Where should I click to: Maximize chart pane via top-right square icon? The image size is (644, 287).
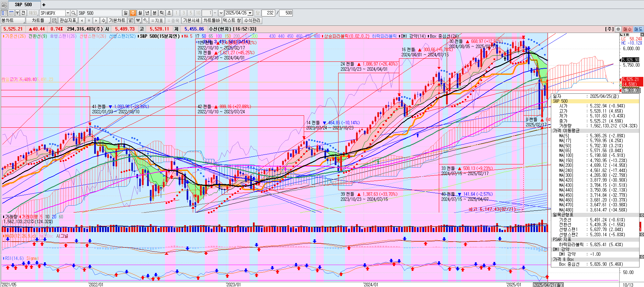pyautogui.click(x=642, y=35)
